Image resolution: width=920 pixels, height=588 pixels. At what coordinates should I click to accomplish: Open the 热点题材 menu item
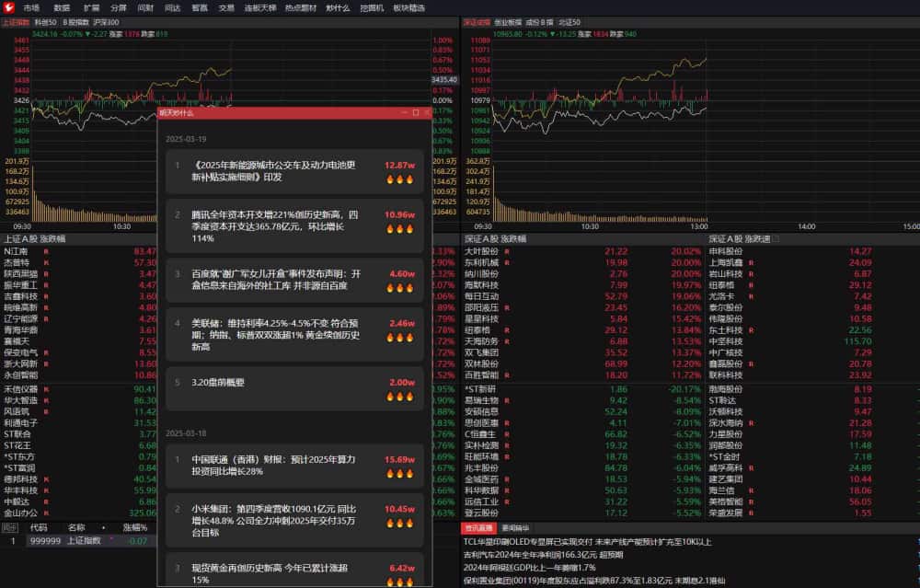click(301, 8)
